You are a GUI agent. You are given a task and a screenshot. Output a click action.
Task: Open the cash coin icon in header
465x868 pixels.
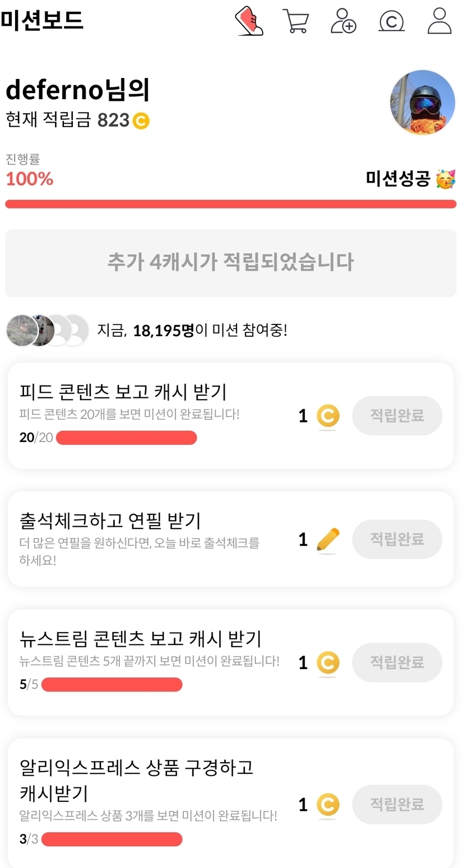coord(392,21)
